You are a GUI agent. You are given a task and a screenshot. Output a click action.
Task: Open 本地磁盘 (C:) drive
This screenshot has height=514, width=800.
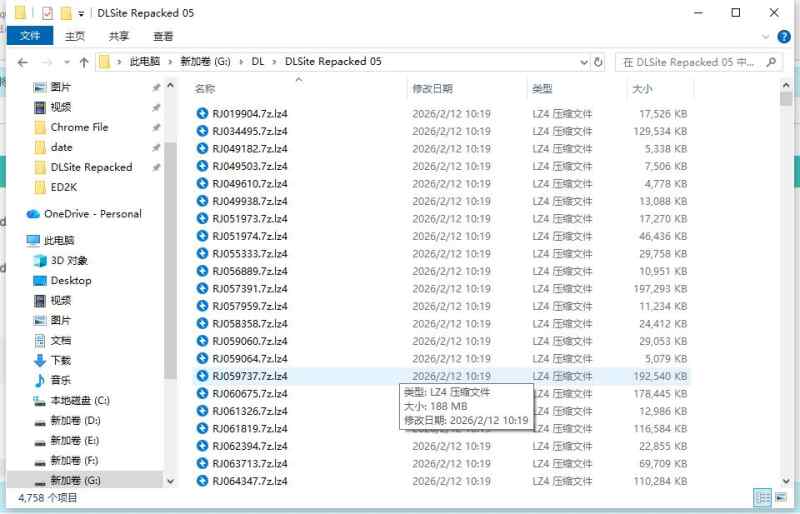pos(80,400)
